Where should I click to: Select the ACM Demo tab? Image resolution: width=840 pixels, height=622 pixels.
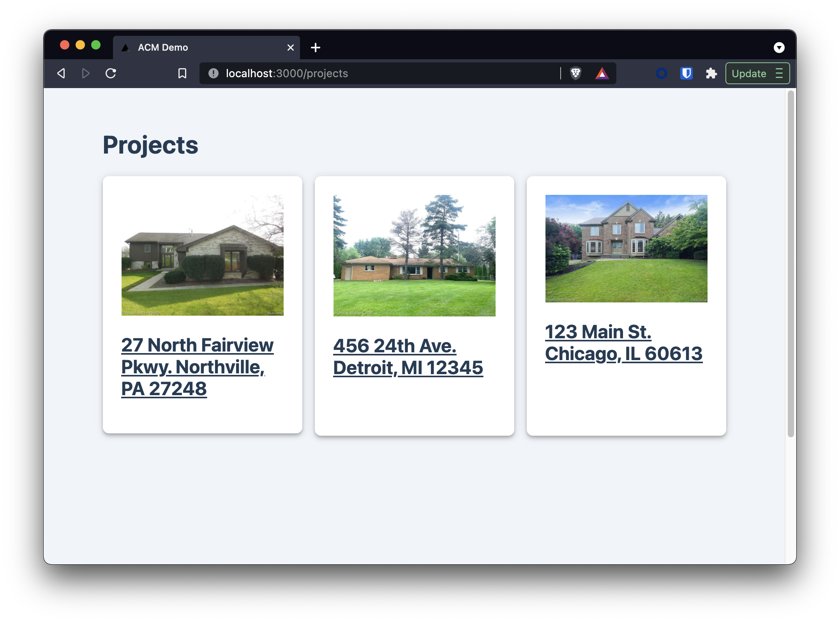tap(195, 48)
